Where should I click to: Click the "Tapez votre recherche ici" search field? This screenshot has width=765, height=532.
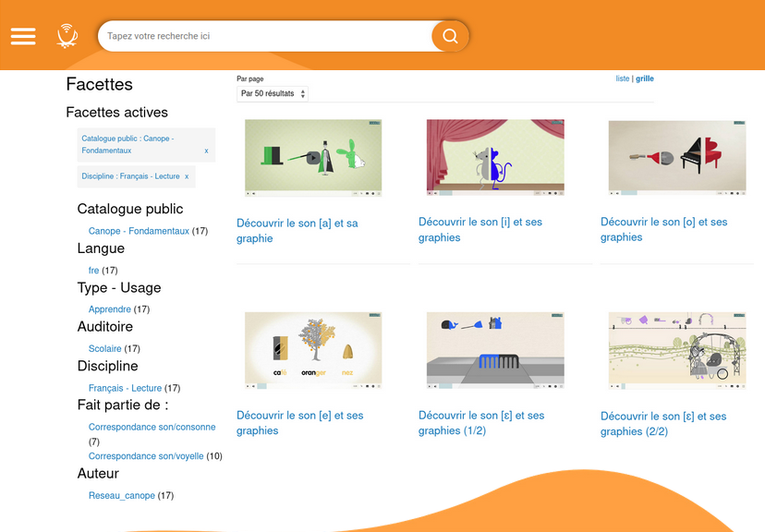coord(259,36)
